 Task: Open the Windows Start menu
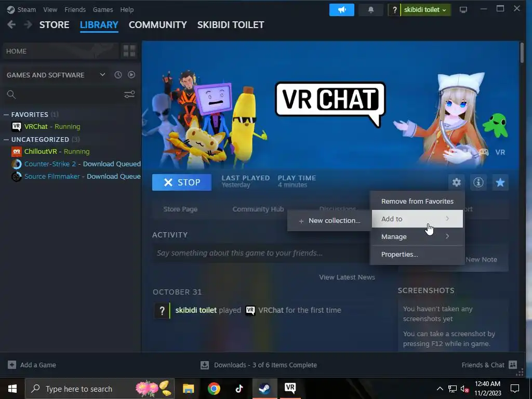[12, 389]
